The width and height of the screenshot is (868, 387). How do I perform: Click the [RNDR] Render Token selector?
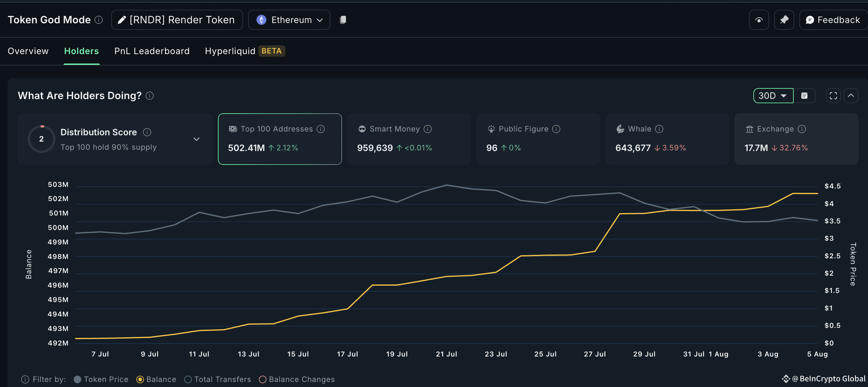point(177,20)
